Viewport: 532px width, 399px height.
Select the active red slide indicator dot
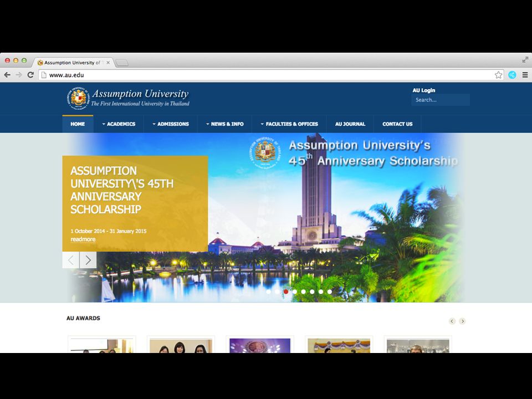[286, 291]
